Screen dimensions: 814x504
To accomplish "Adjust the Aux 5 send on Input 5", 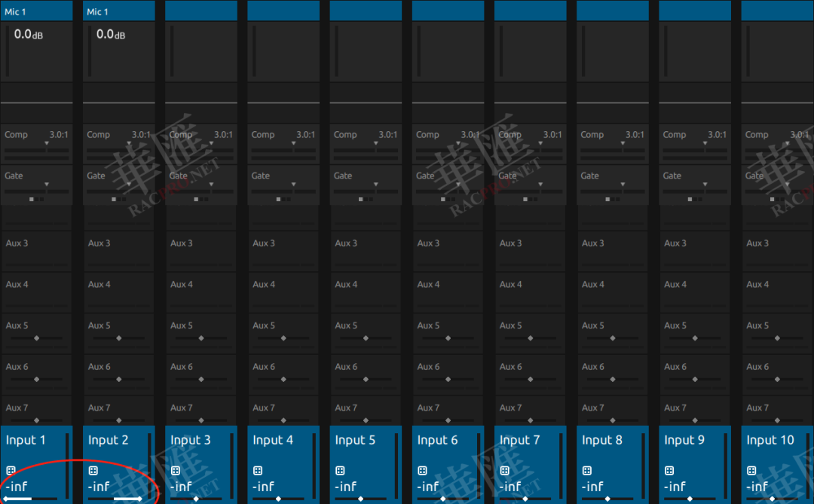I will 366,338.
